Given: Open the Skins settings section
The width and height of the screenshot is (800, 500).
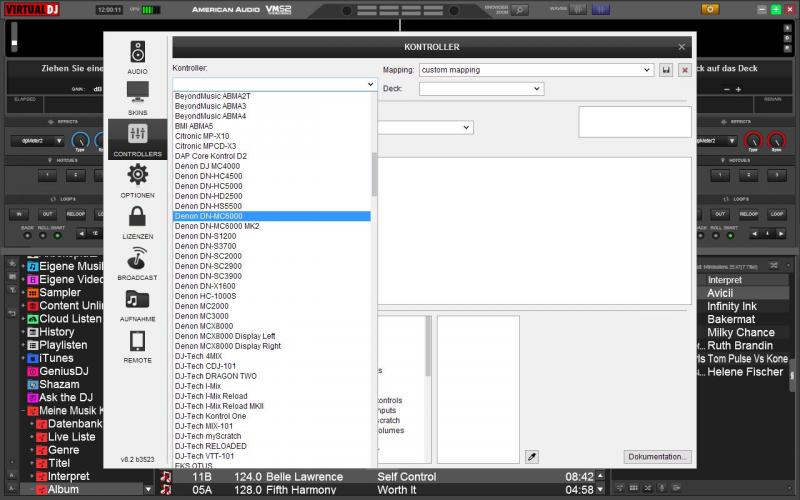Looking at the screenshot, I should click(x=137, y=98).
